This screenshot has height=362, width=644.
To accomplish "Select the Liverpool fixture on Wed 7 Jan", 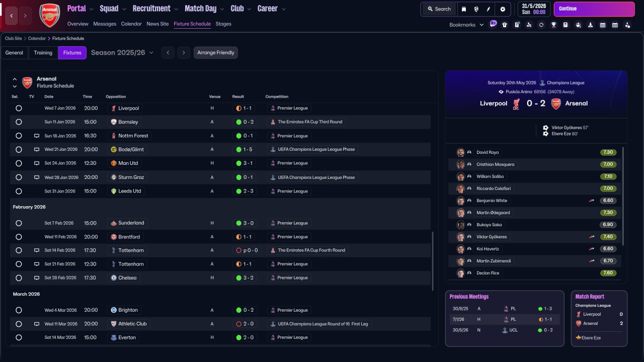I will pyautogui.click(x=19, y=108).
